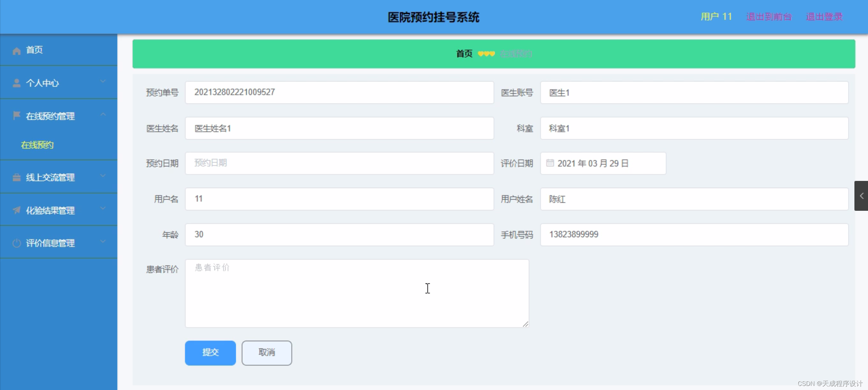Click the power icon beside 评价信息管理

pyautogui.click(x=16, y=243)
